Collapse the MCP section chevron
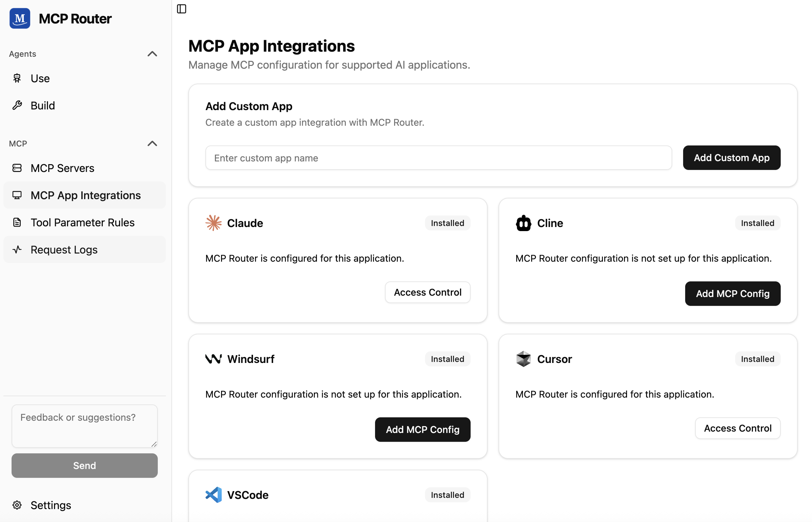The height and width of the screenshot is (522, 812). [152, 143]
